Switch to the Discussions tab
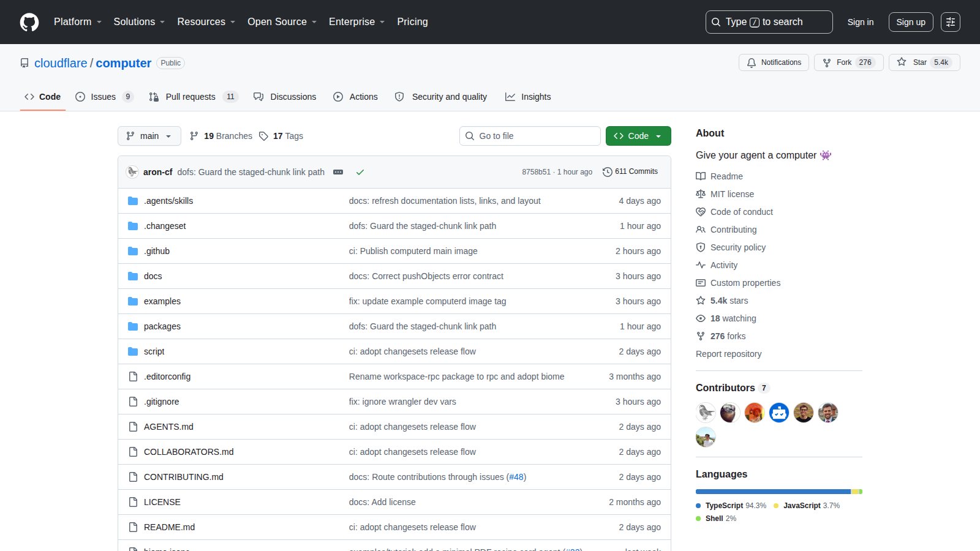980x551 pixels. pyautogui.click(x=285, y=97)
